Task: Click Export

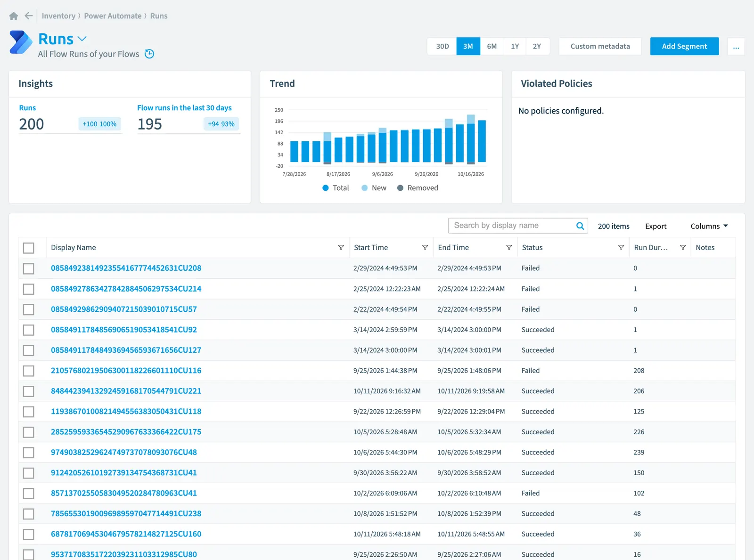Action: coord(656,227)
